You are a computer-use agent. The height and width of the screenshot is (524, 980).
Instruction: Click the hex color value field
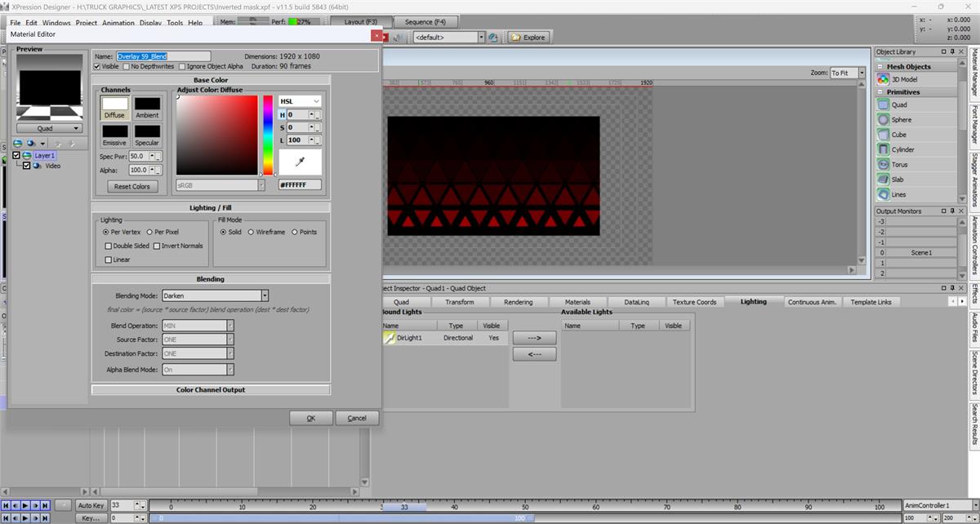[300, 185]
